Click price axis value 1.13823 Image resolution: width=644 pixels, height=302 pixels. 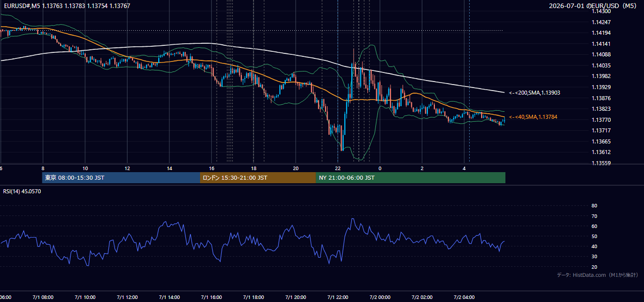(602, 109)
